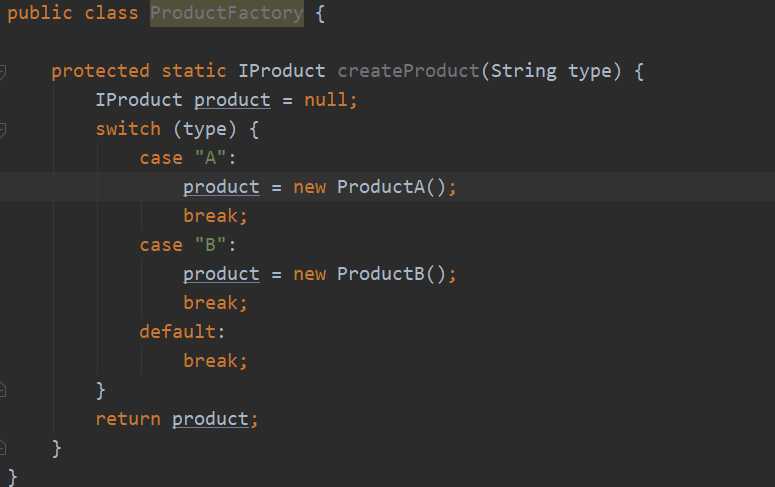Click the switch closing-brace fold marker
Screen dimensions: 775x487
tap(2, 391)
